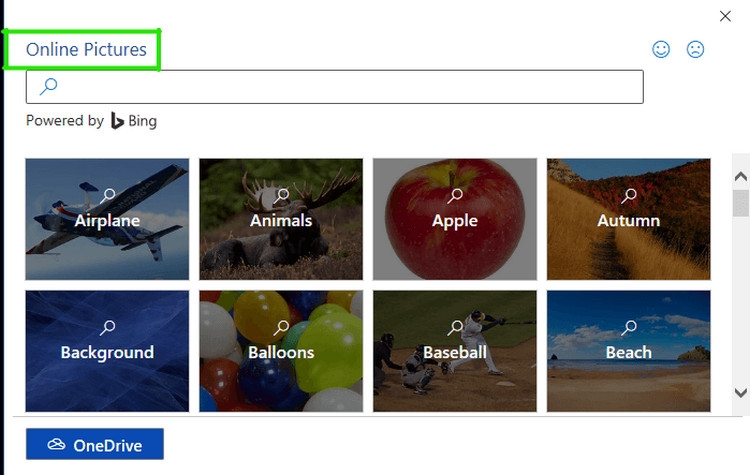Click the magnifier icon in search box
The image size is (750, 475).
pos(48,87)
